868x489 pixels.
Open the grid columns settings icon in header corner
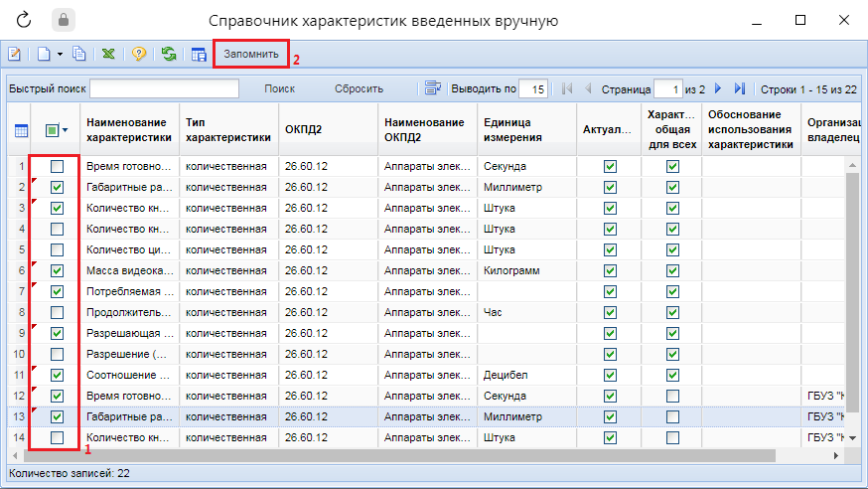(x=20, y=130)
